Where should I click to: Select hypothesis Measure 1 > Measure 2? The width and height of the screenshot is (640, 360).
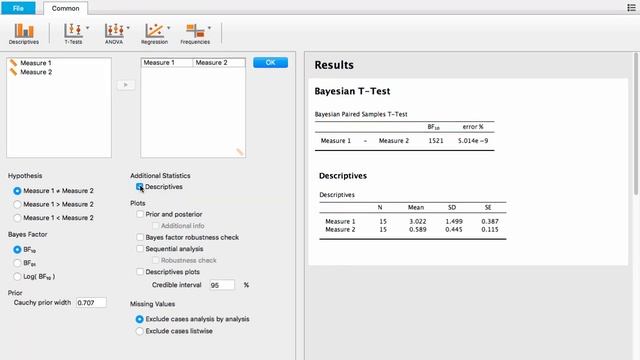[x=17, y=204]
